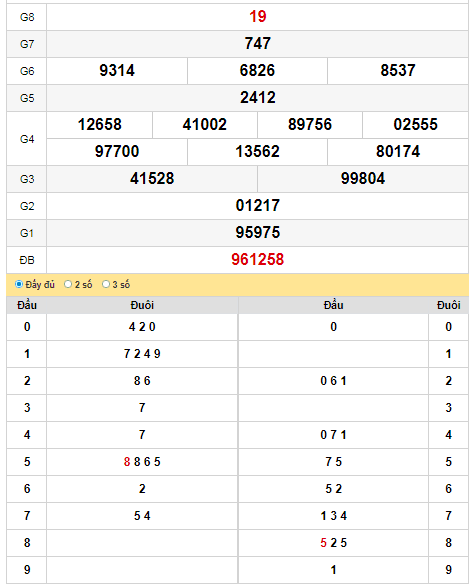The height and width of the screenshot is (587, 472).
Task: Select the G4 number 12658
Action: [x=100, y=124]
